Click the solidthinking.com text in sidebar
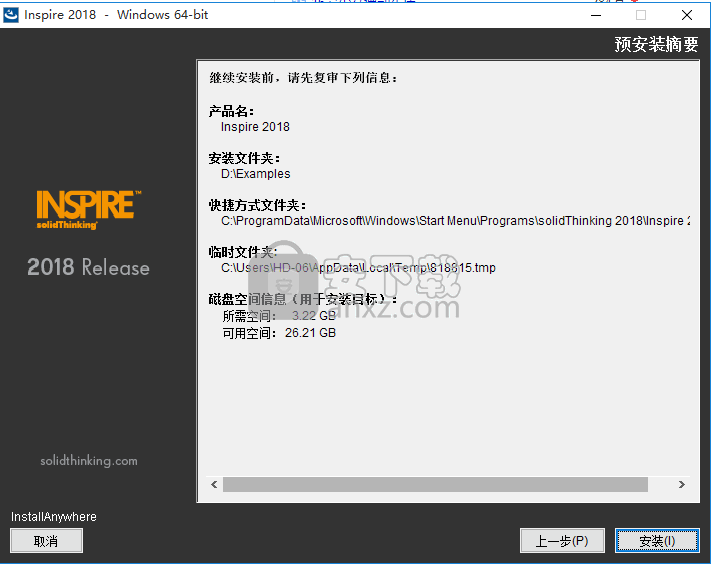713x564 pixels. pyautogui.click(x=89, y=461)
